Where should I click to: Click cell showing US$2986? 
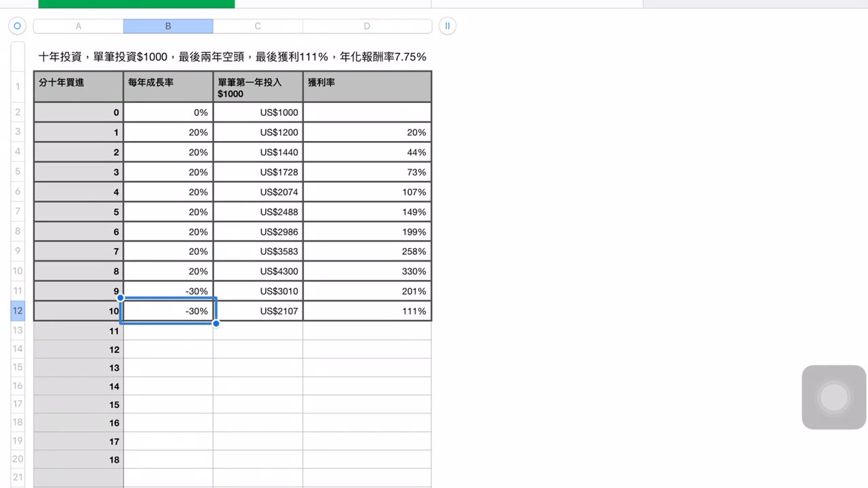(258, 232)
